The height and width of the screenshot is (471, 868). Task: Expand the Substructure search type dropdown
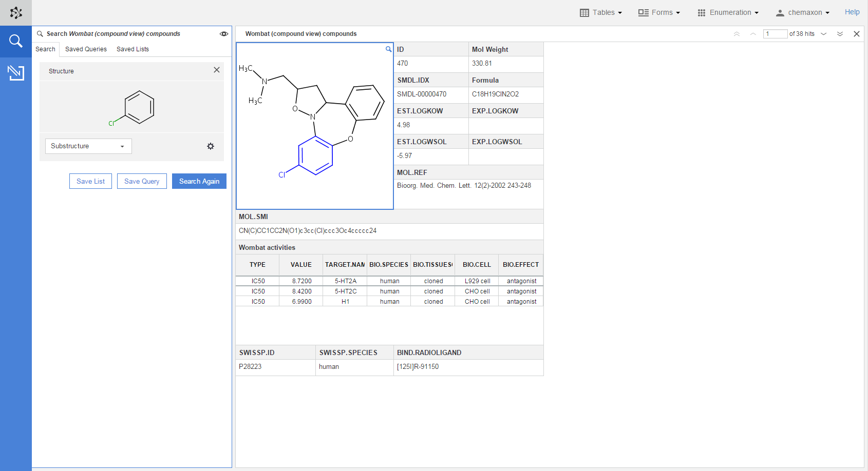pos(88,146)
